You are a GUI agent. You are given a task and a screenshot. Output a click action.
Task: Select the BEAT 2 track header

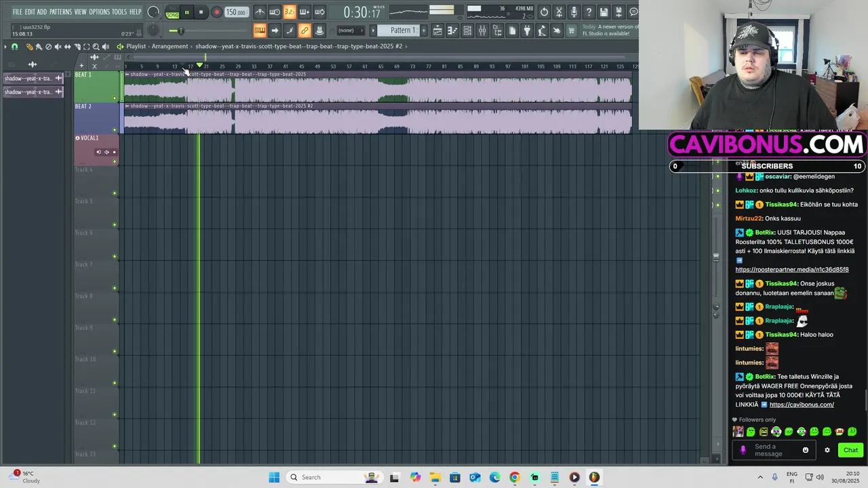click(x=96, y=119)
